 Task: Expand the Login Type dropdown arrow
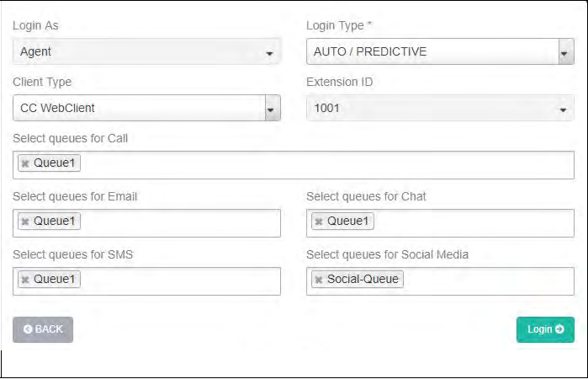(x=565, y=53)
